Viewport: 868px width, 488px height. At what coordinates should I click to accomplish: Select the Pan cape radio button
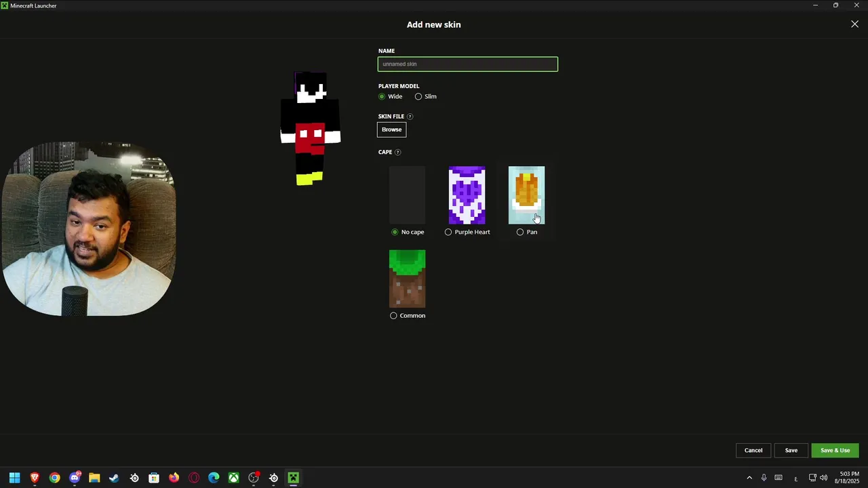(x=520, y=232)
